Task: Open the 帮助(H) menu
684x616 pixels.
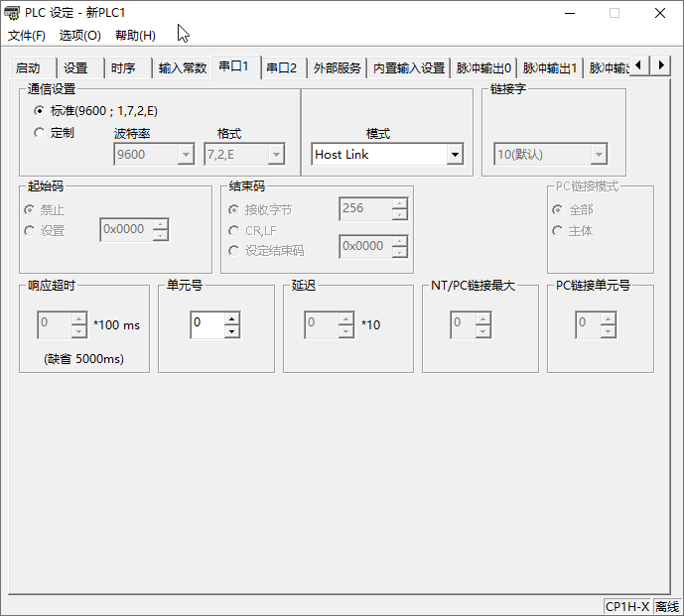Action: click(x=135, y=36)
